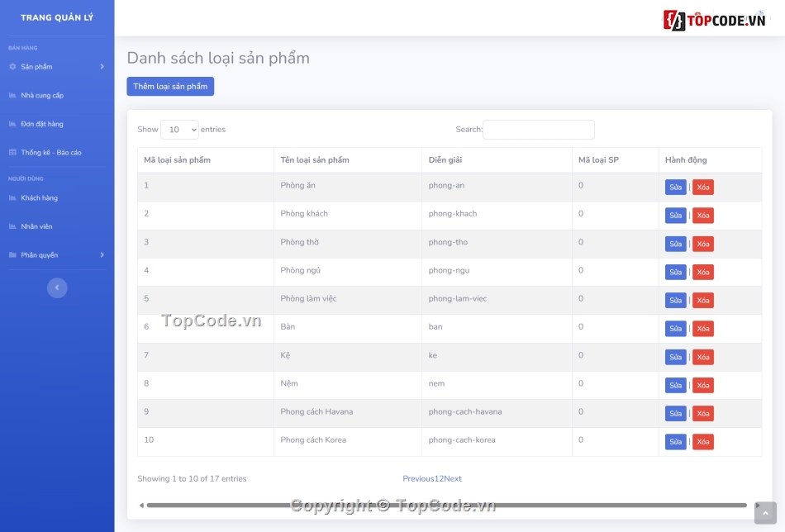Click the Thống kê - Báo cáo table icon
This screenshot has height=532, width=785.
pyautogui.click(x=12, y=153)
